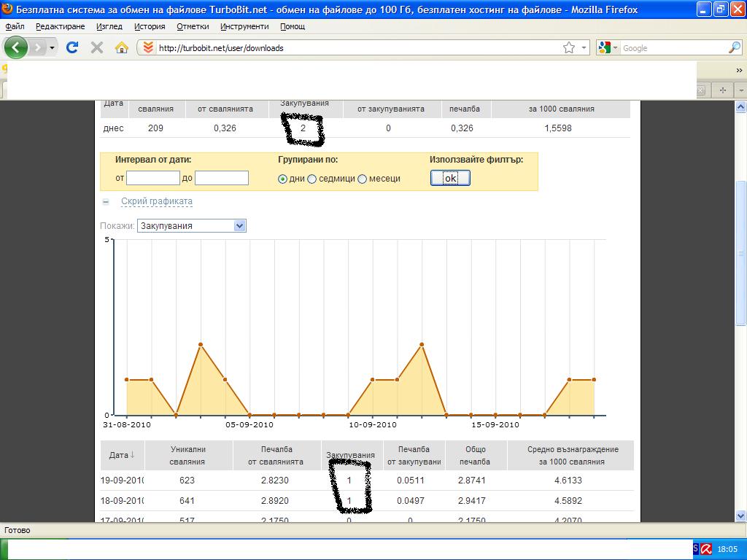The width and height of the screenshot is (747, 560).
Task: Open the Изглед menu
Action: tap(109, 26)
